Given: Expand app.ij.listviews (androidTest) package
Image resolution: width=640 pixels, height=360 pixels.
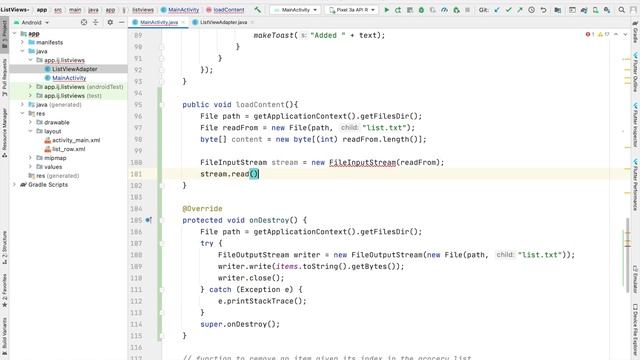Looking at the screenshot, I should pos(30,87).
